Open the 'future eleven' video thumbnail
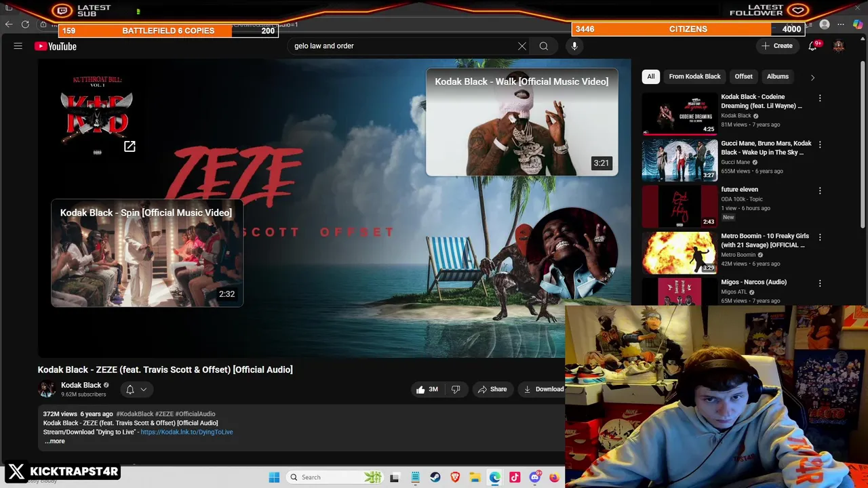 pyautogui.click(x=679, y=205)
